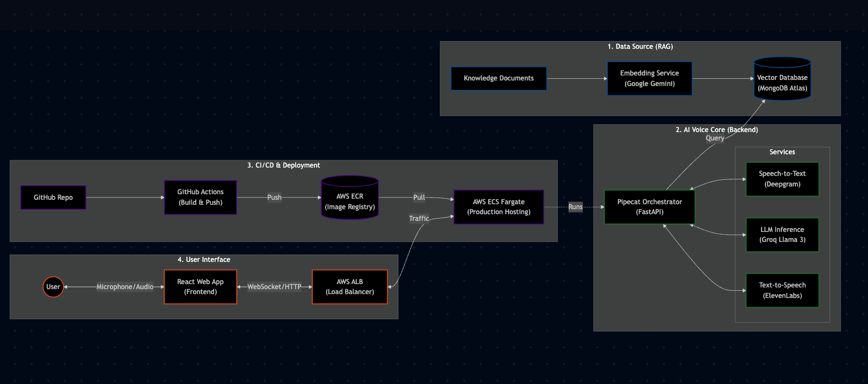Click the AWS ALB Load Balancer node

coord(349,287)
